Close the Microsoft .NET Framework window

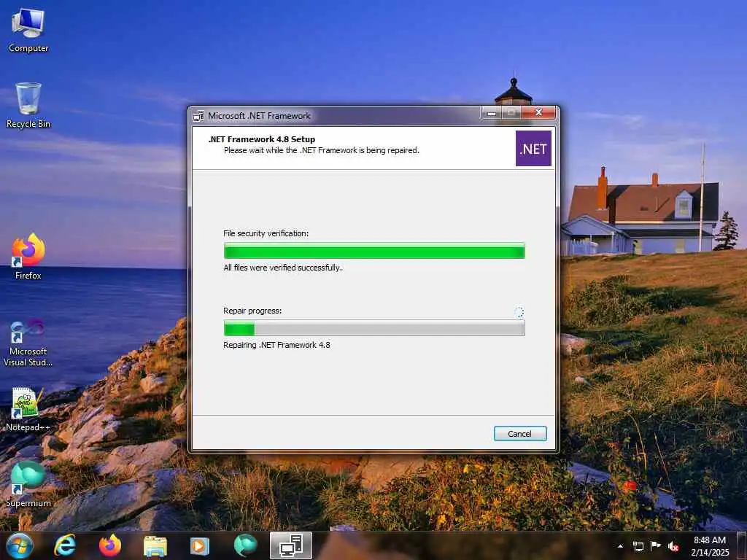click(539, 113)
